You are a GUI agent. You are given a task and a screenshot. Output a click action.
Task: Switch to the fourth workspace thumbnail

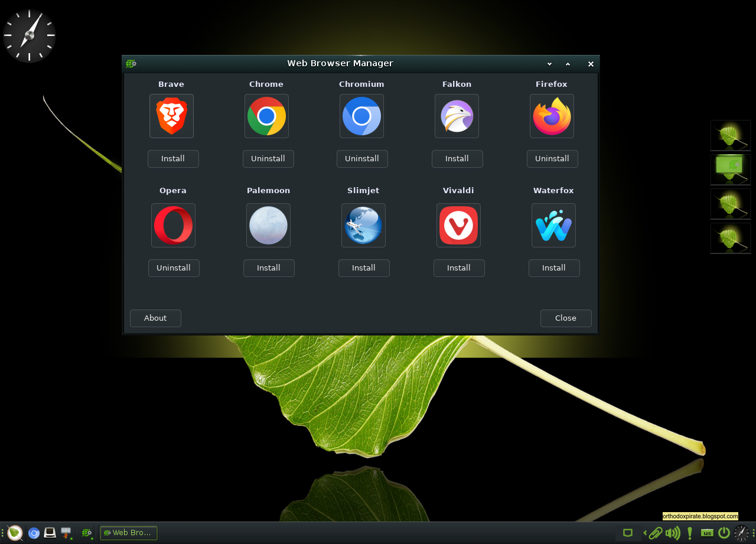pyautogui.click(x=731, y=239)
